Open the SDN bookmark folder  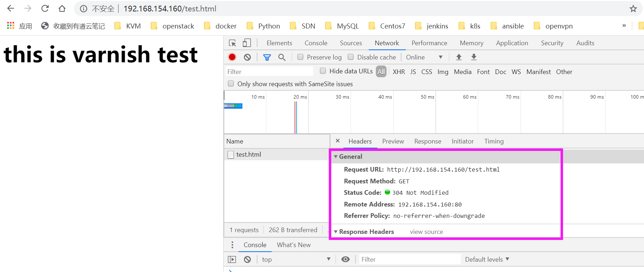[302, 26]
